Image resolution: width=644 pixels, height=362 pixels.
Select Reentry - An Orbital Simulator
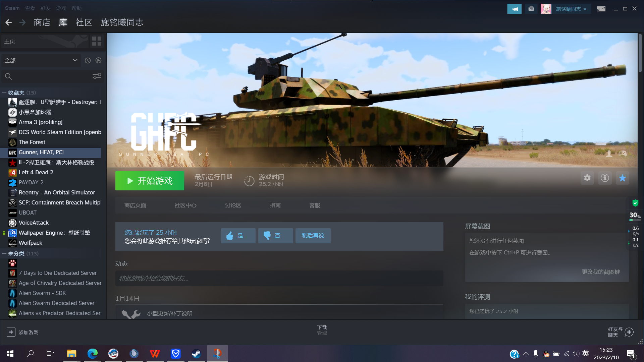click(x=51, y=192)
